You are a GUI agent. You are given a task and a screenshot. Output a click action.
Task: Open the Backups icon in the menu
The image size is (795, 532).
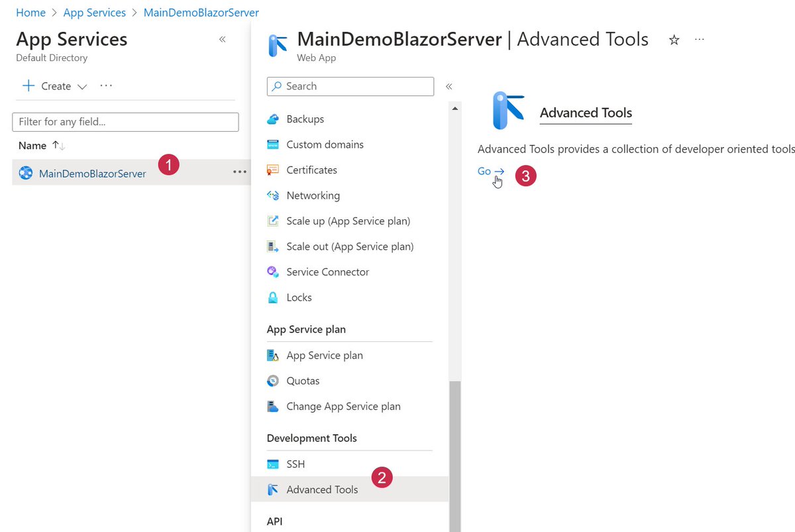point(273,119)
